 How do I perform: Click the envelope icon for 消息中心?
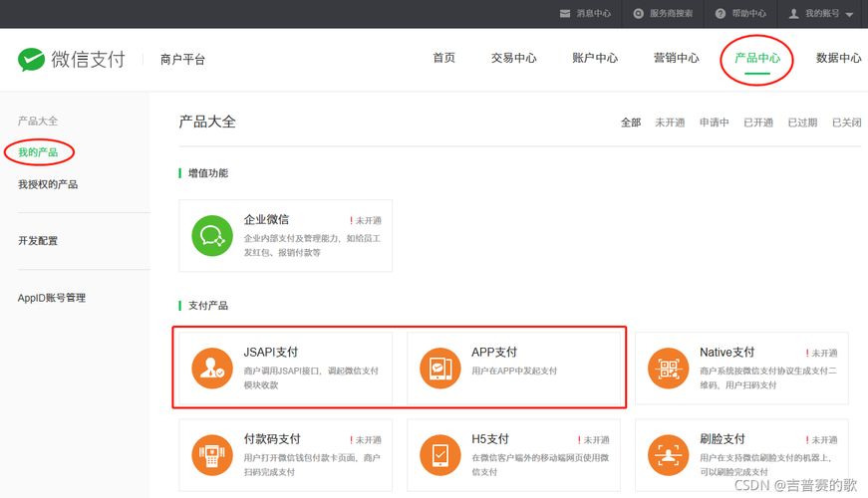(x=565, y=13)
